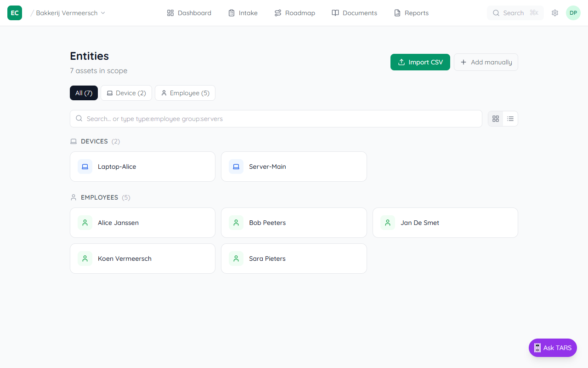Filter entities by Device type
The image size is (588, 368).
tap(126, 93)
